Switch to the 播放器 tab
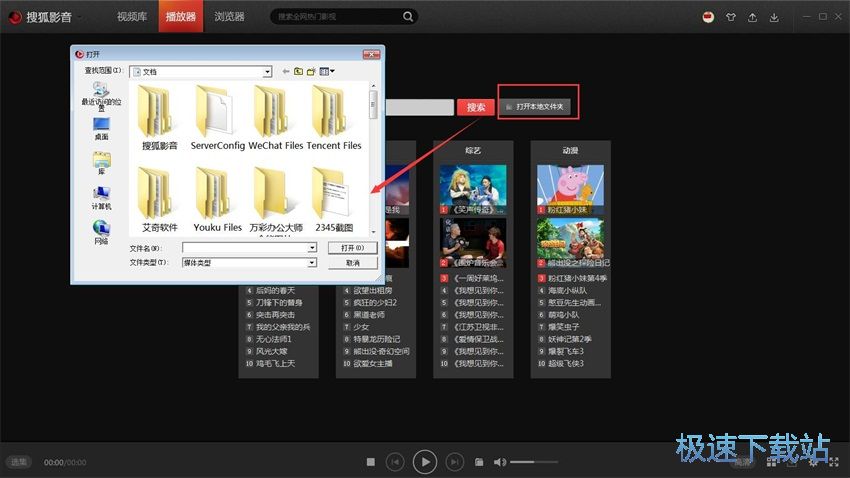The width and height of the screenshot is (850, 478). [181, 16]
